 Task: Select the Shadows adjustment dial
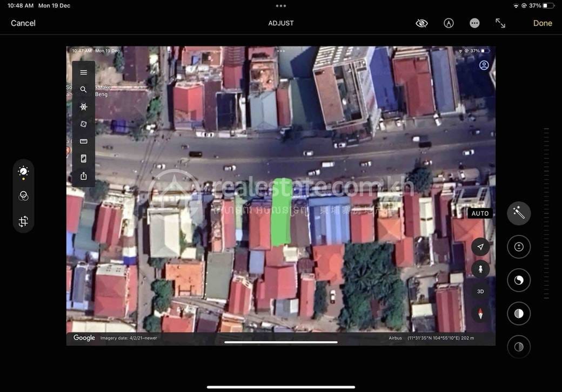point(519,347)
